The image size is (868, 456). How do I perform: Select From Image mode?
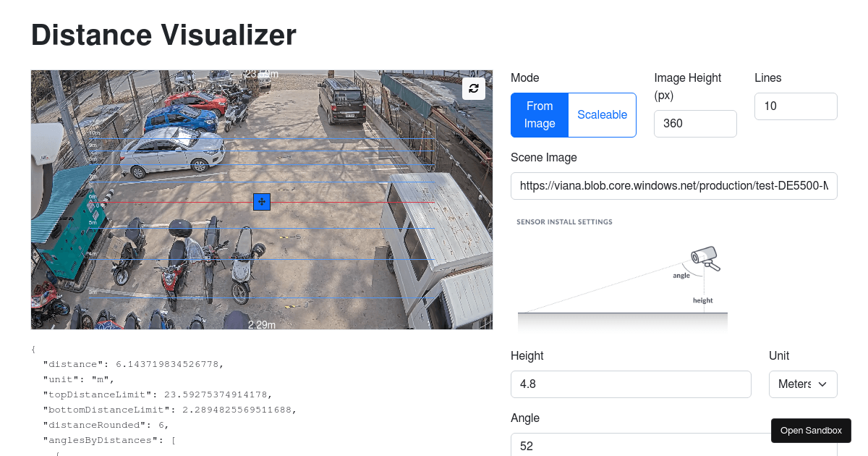[540, 114]
